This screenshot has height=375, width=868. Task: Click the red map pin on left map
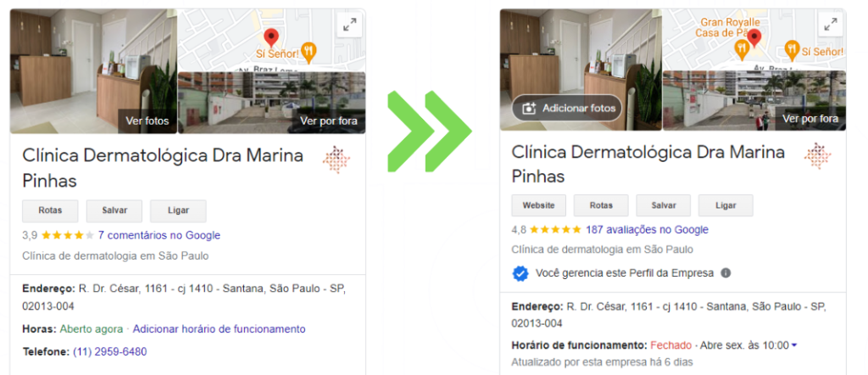tap(270, 37)
